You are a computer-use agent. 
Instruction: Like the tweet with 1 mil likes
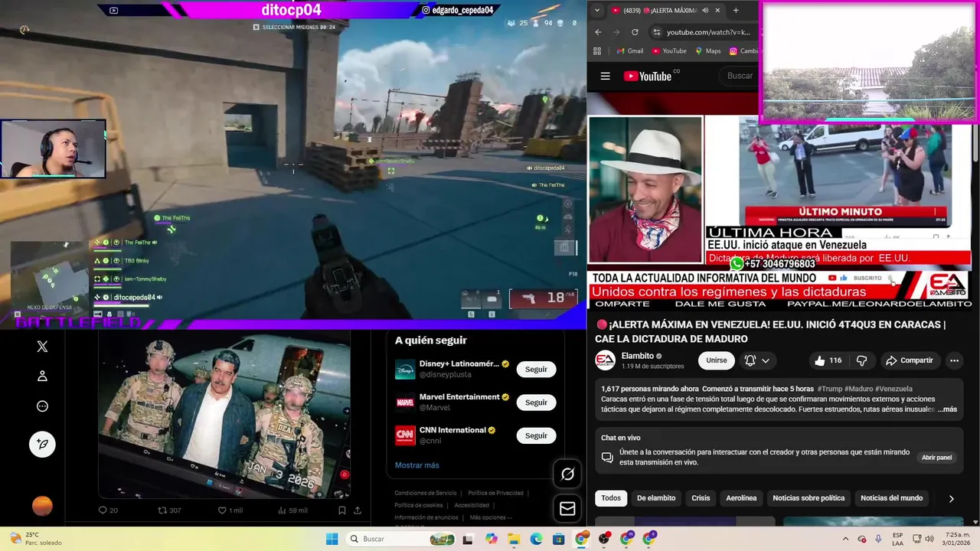click(230, 510)
